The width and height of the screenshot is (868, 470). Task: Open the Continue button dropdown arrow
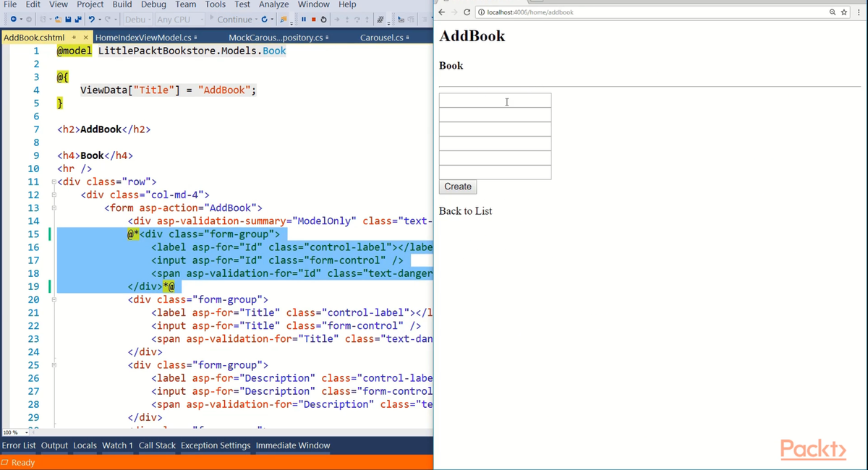[256, 20]
